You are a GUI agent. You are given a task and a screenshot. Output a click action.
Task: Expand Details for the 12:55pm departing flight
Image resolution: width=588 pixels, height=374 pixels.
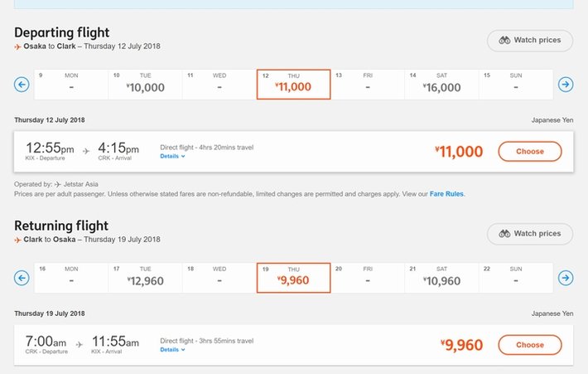[172, 156]
